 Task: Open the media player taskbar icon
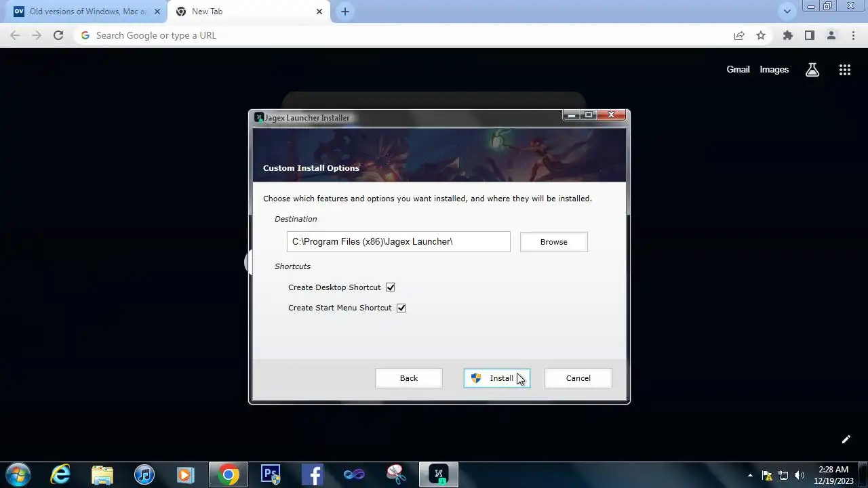click(x=186, y=474)
